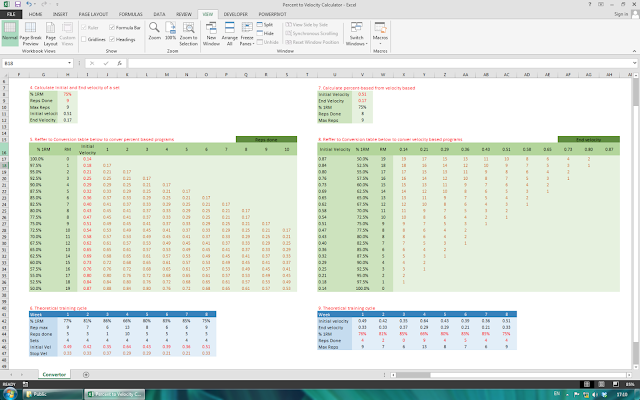The width and height of the screenshot is (640, 400).
Task: Open the FORMULAS ribbon tab
Action: (131, 14)
